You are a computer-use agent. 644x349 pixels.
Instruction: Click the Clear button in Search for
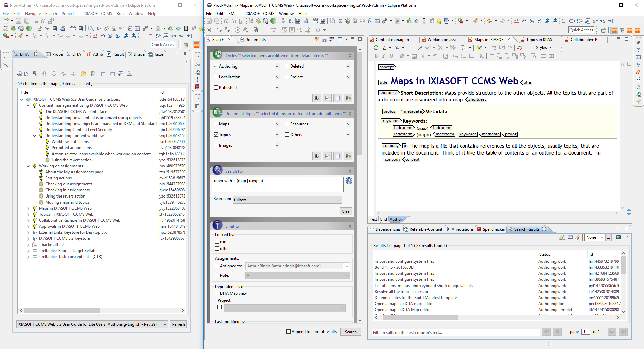pos(346,211)
